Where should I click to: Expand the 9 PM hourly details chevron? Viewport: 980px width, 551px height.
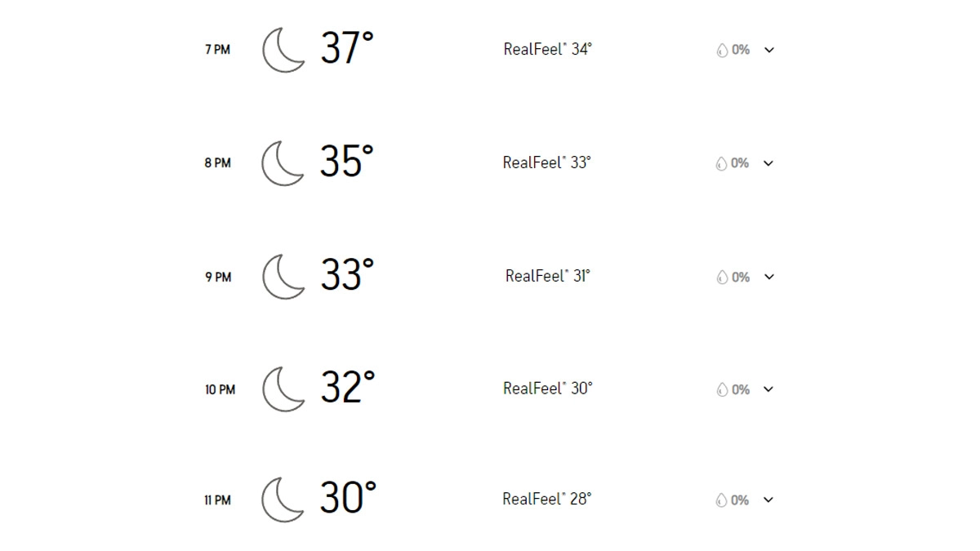point(768,277)
